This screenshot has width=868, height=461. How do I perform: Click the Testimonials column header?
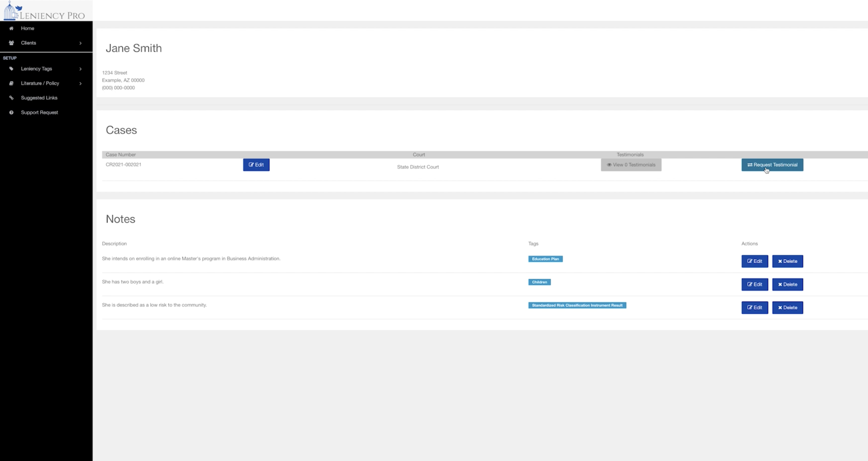point(630,155)
